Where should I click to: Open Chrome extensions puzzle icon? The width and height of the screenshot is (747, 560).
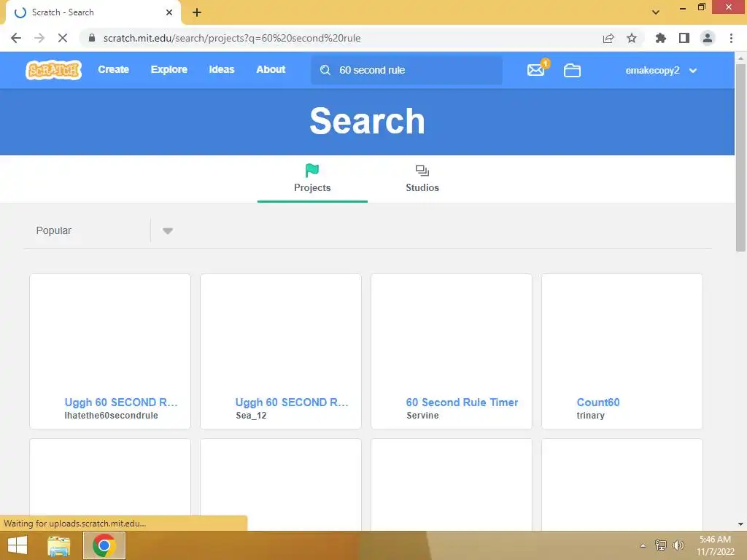click(x=661, y=38)
